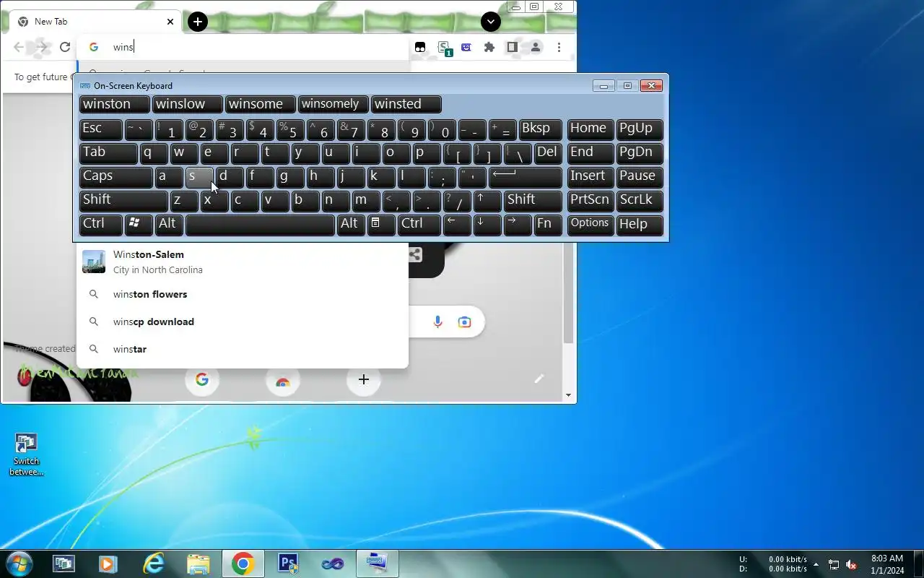924x578 pixels.
Task: Click the Bksp key
Action: (540, 130)
